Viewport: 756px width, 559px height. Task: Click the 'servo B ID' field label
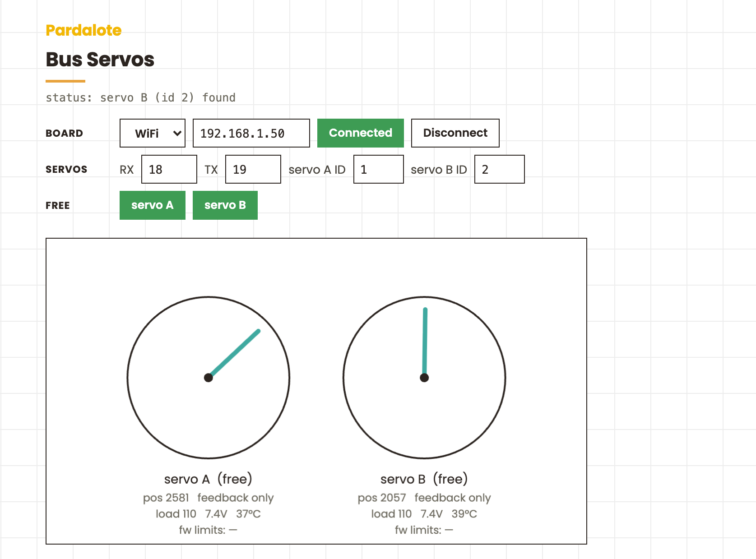439,170
